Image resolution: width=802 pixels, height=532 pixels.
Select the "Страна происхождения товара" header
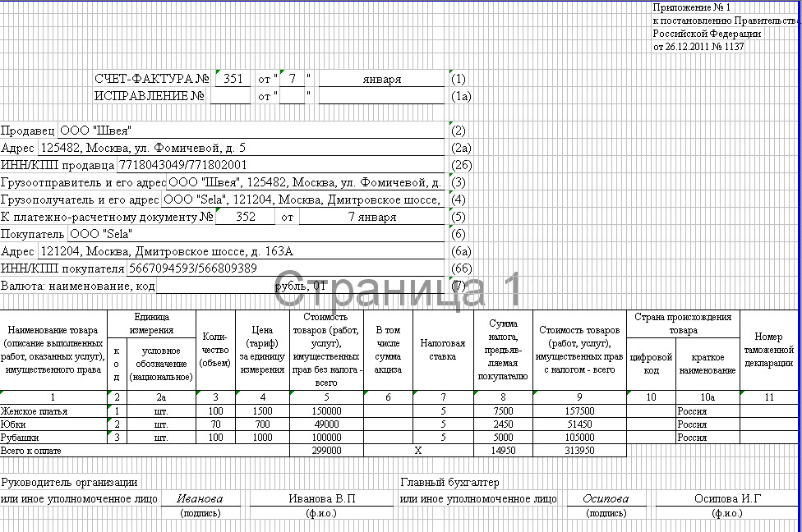(x=683, y=323)
